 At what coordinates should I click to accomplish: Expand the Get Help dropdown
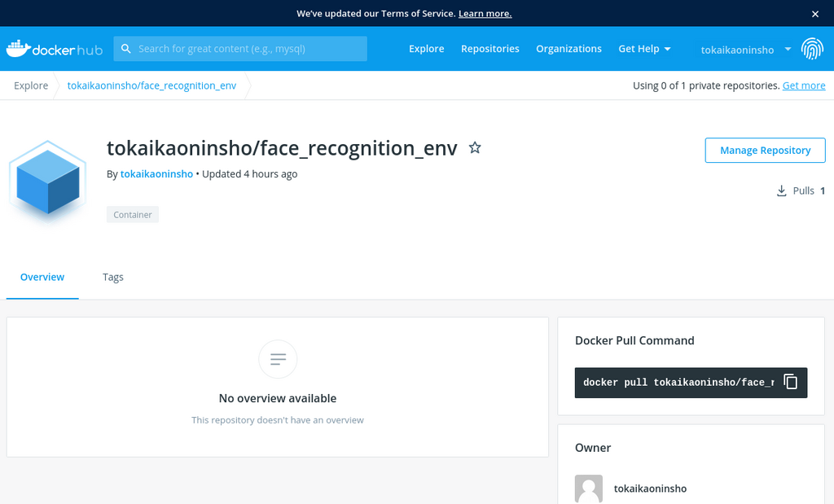(x=645, y=49)
